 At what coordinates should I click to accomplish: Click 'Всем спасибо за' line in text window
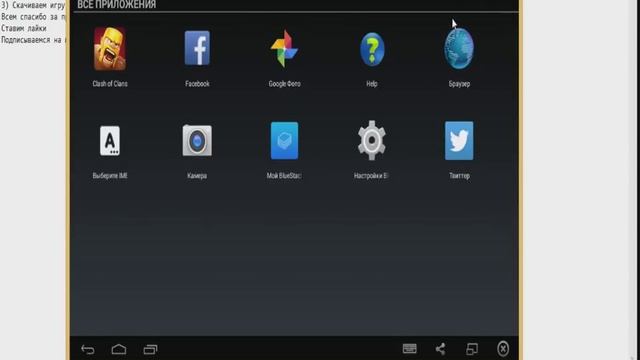33,17
